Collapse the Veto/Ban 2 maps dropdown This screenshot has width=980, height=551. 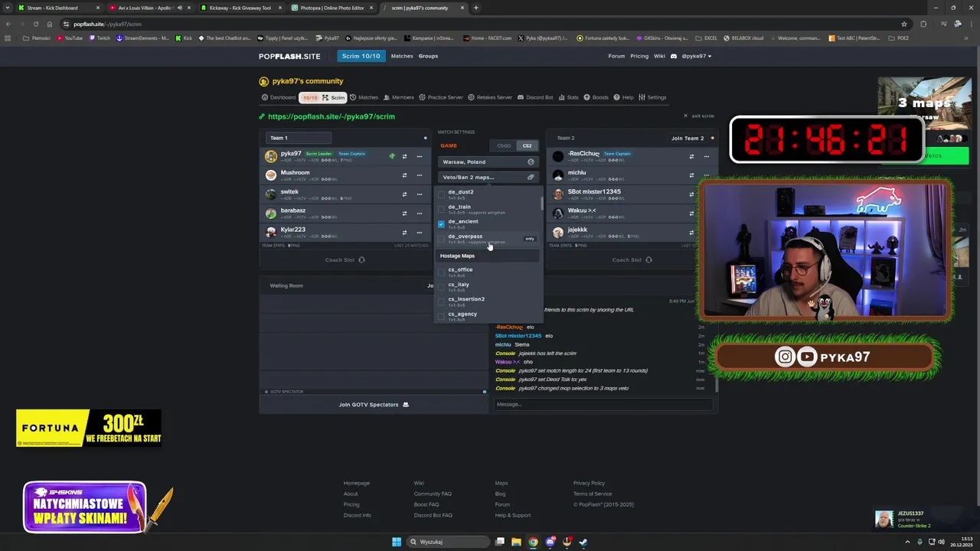tap(488, 177)
